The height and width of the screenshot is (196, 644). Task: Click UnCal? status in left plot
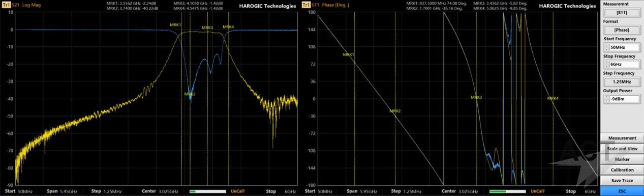(x=238, y=191)
